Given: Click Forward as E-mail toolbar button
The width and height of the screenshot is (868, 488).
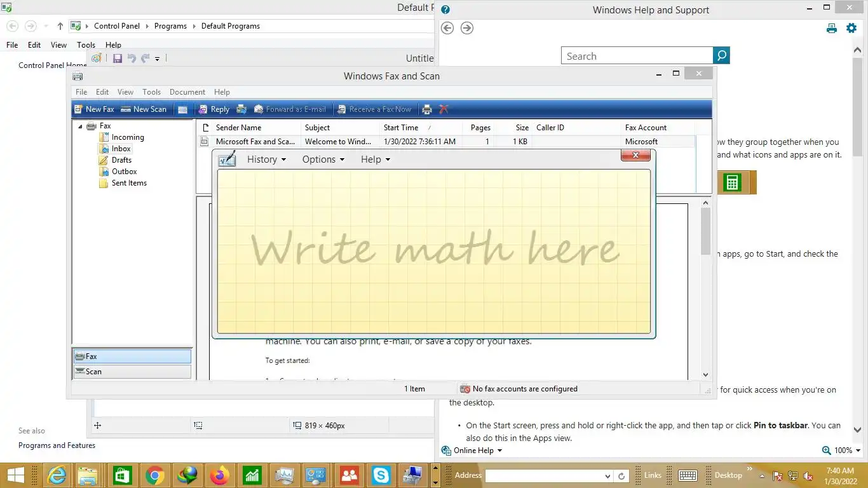Looking at the screenshot, I should [290, 109].
